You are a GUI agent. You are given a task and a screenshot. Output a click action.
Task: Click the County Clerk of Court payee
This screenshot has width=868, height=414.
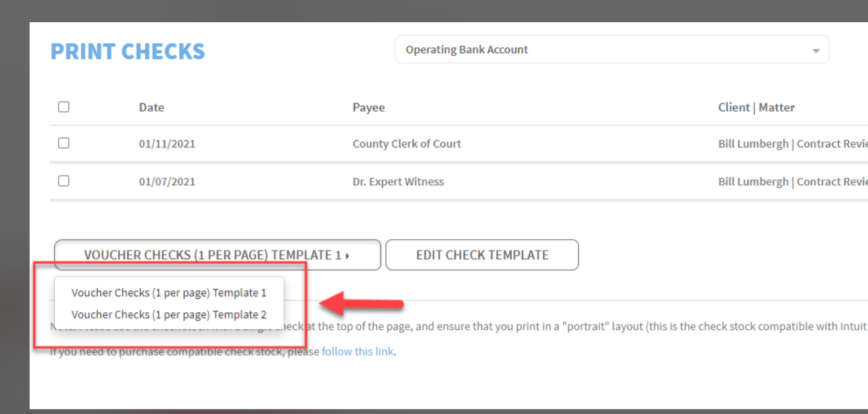point(407,143)
